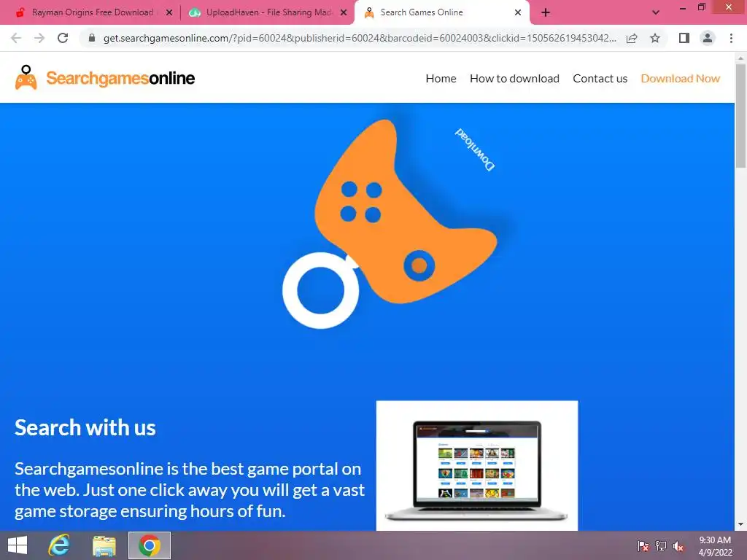
Task: Open the How to download page
Action: (514, 79)
